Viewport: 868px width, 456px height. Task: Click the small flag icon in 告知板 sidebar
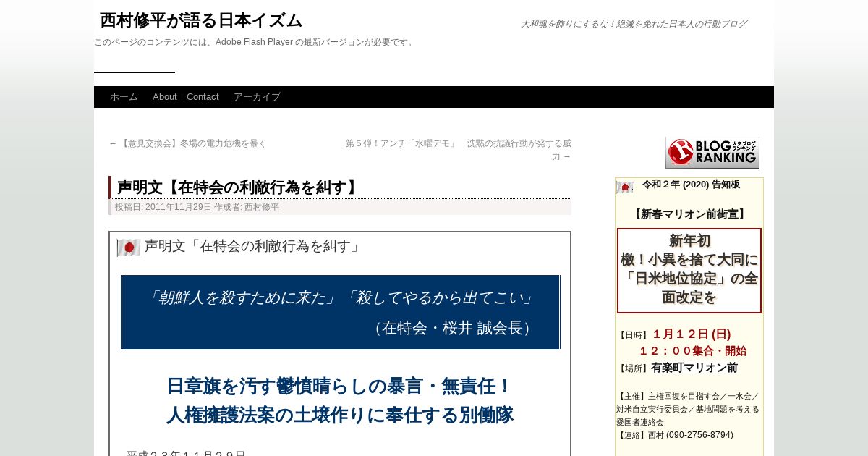[x=625, y=187]
